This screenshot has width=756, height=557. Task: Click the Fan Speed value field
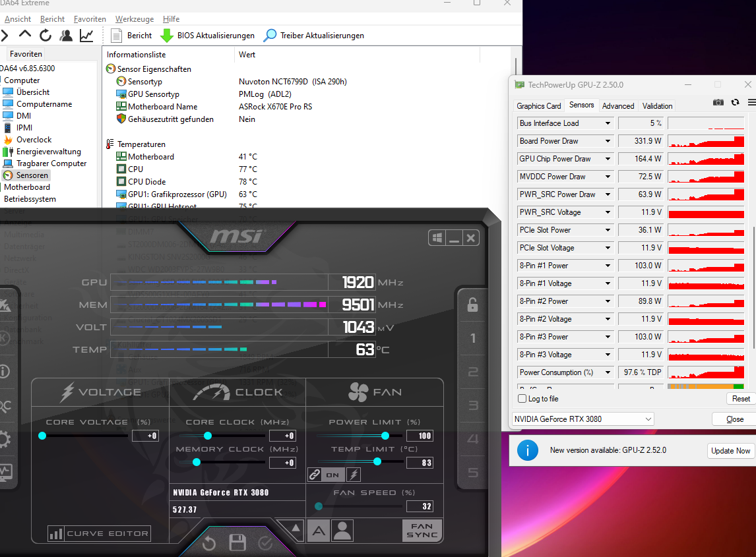[420, 506]
